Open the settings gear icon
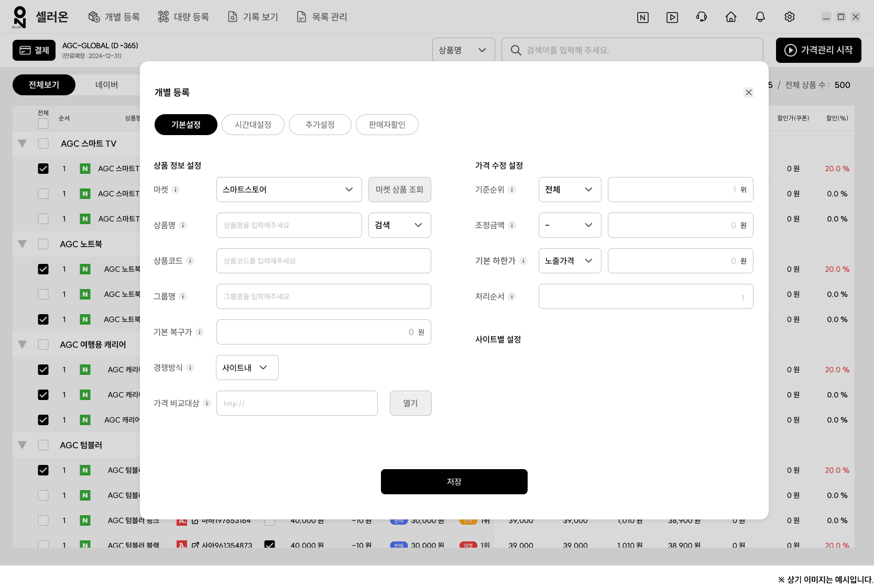 pyautogui.click(x=789, y=17)
